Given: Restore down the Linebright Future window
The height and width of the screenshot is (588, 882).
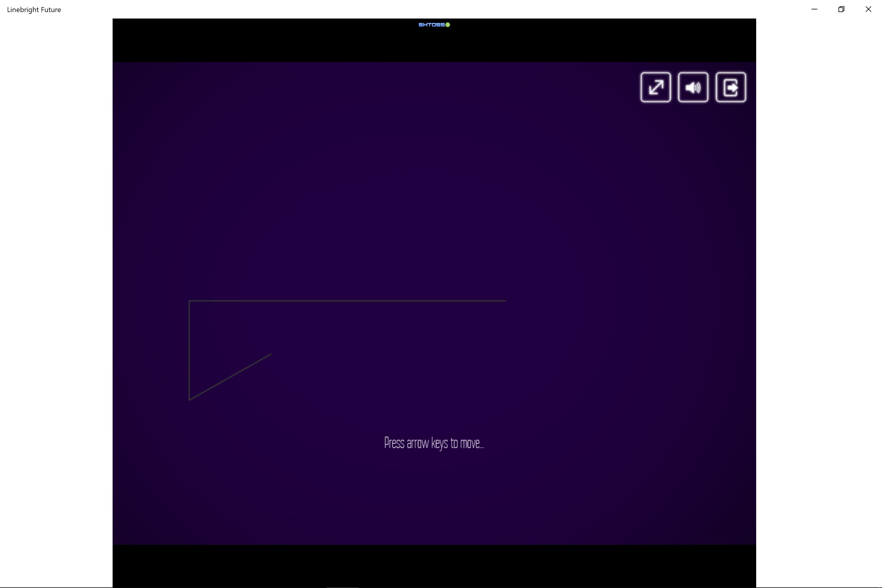Looking at the screenshot, I should pyautogui.click(x=841, y=9).
